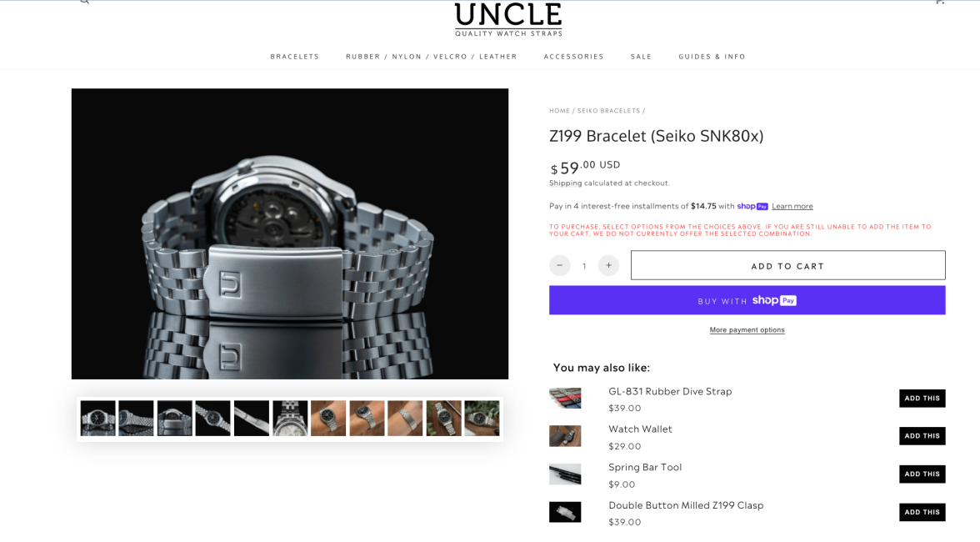Viewport: 980px width, 542px height.
Task: Buy with Shop Pay button
Action: 747,300
